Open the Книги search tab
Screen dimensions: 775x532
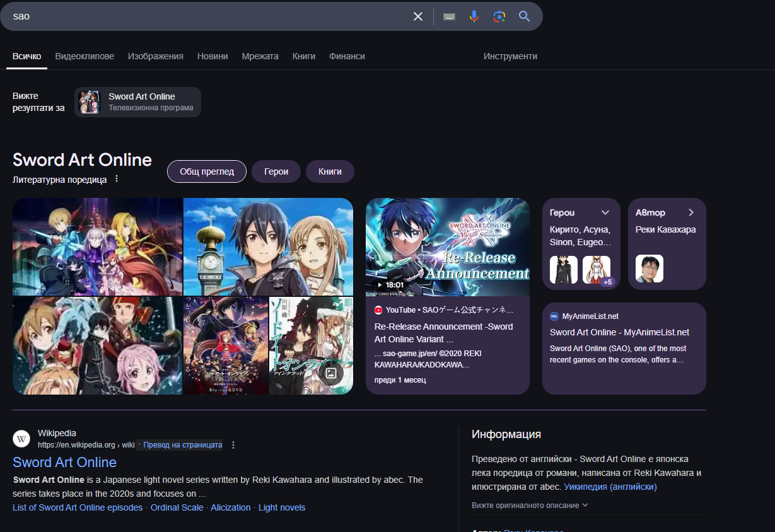[x=304, y=56]
